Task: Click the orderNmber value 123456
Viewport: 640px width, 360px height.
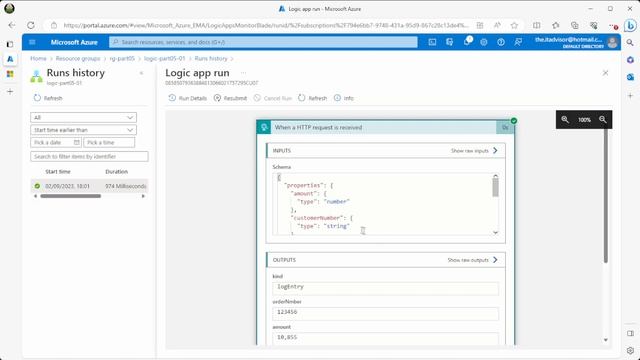Action: (385, 313)
